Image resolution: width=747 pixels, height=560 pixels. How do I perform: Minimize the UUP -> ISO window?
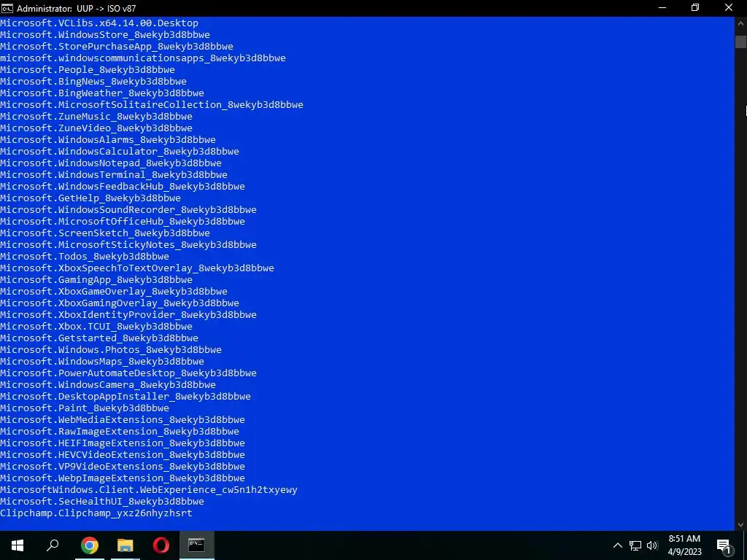662,8
